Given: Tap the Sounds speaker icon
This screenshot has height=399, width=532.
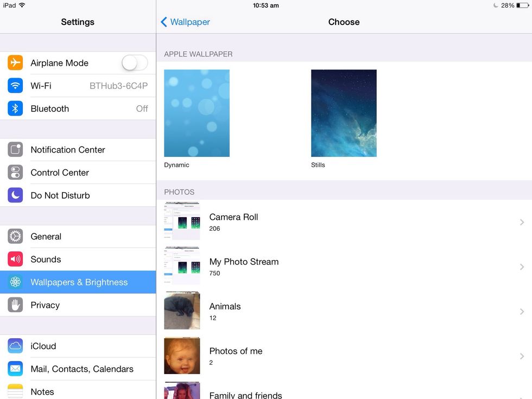Looking at the screenshot, I should coord(15,259).
